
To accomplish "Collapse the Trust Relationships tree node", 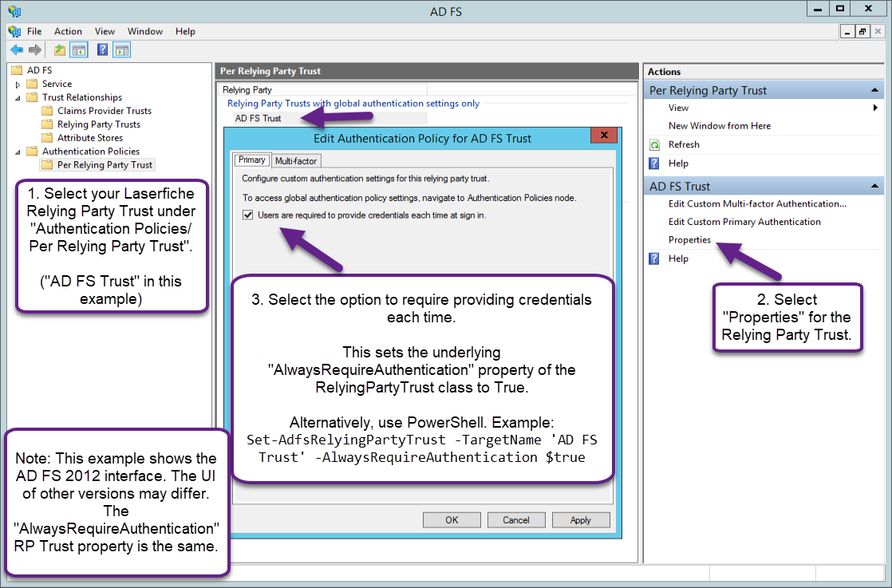I will coord(18,98).
